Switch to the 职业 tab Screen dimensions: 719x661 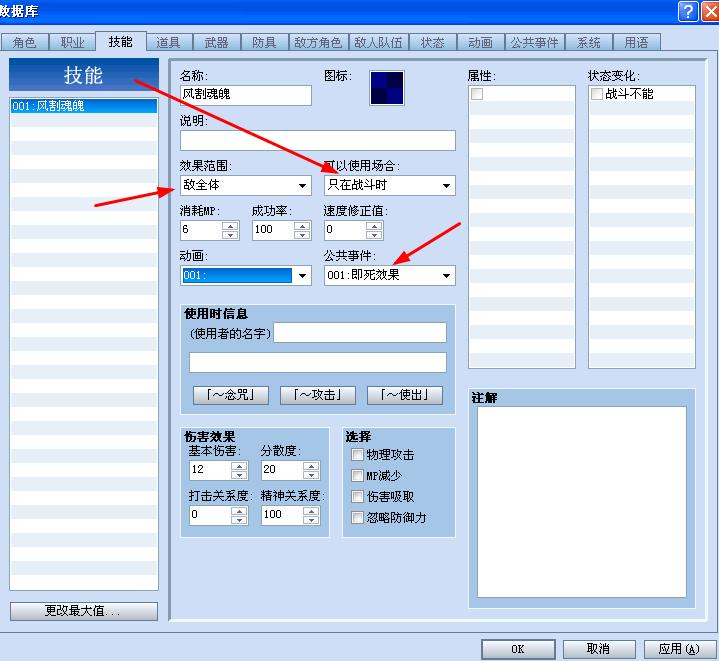coord(72,43)
